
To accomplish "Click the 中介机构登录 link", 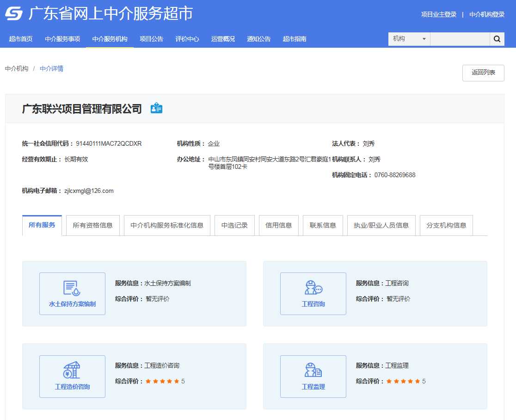I will 486,14.
